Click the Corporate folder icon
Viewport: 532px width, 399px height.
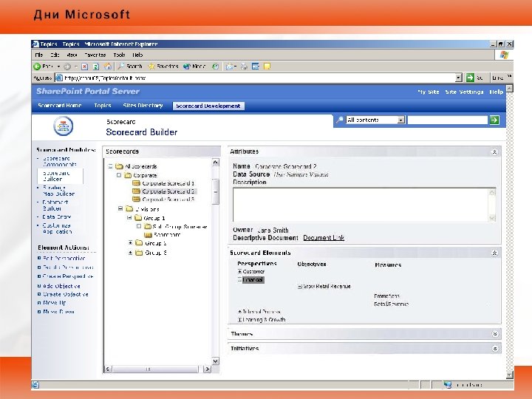(x=128, y=175)
